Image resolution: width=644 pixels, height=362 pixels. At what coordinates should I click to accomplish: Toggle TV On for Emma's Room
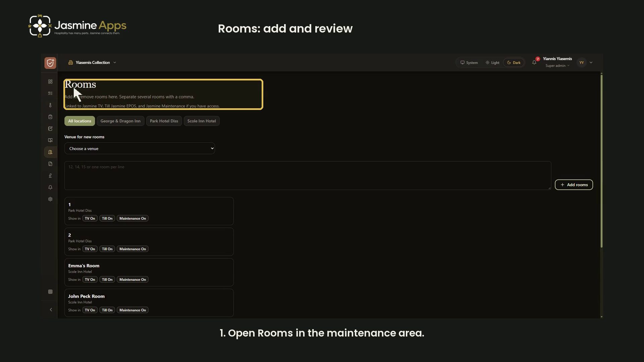click(90, 280)
